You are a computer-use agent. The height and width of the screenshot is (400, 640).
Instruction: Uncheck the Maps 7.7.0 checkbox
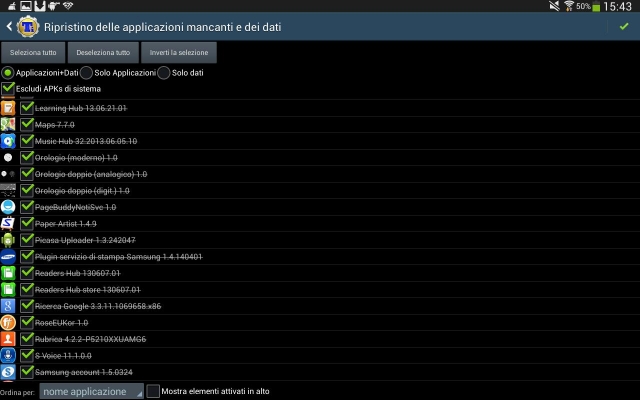click(27, 124)
